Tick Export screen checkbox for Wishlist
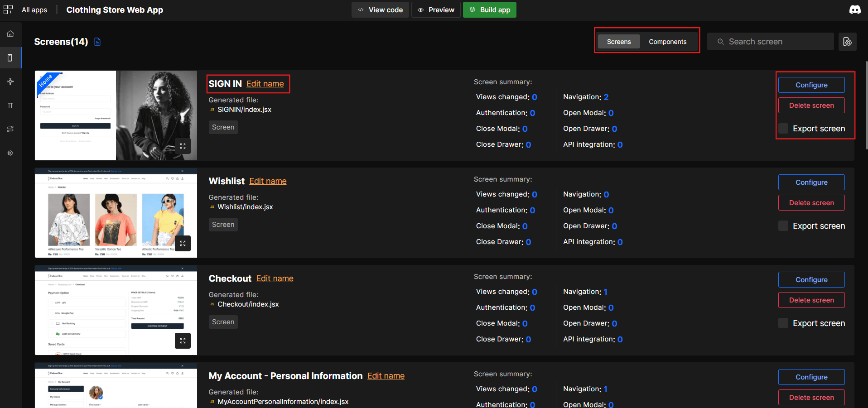 [x=783, y=226]
